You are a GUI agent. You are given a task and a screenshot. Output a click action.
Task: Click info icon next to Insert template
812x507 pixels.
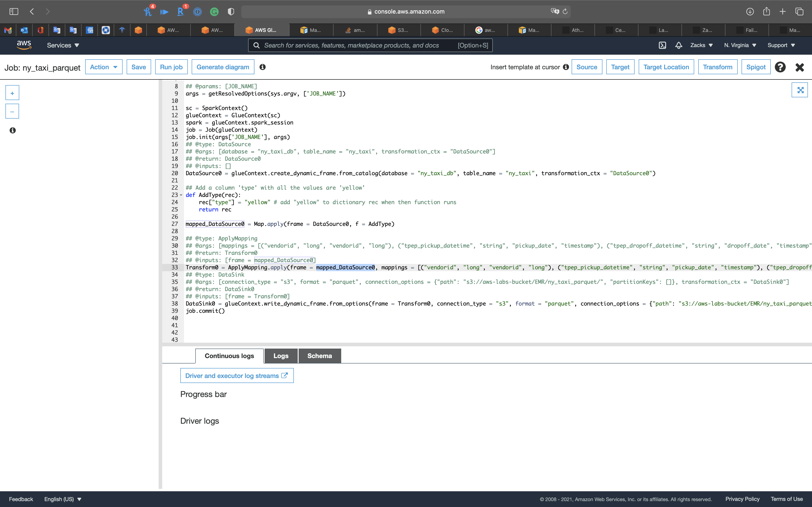tap(566, 67)
